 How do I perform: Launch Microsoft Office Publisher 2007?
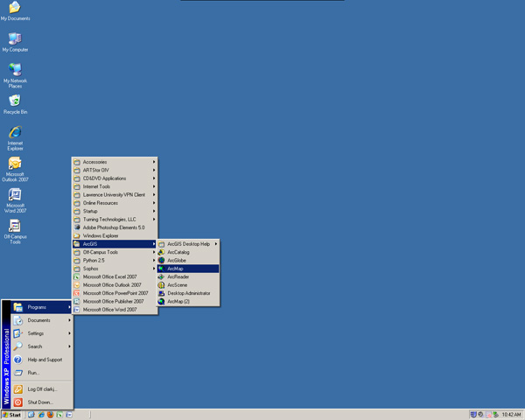click(x=115, y=301)
